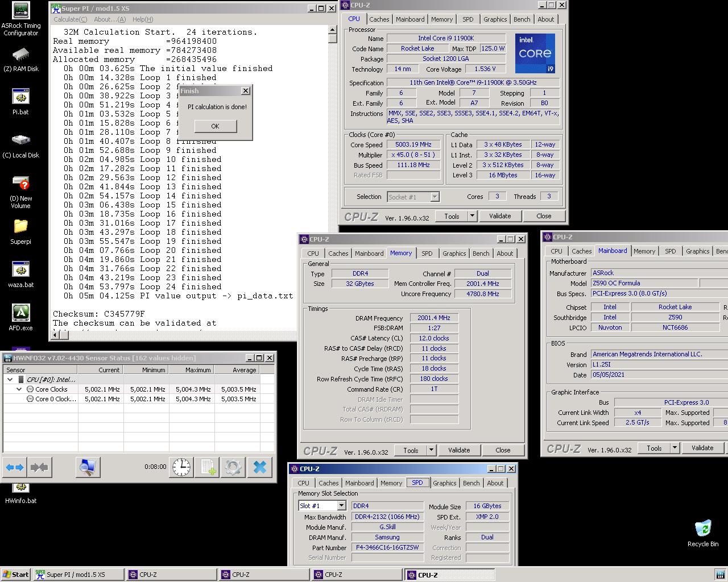Click Tools button in Memory CPU-Z window

pos(411,450)
